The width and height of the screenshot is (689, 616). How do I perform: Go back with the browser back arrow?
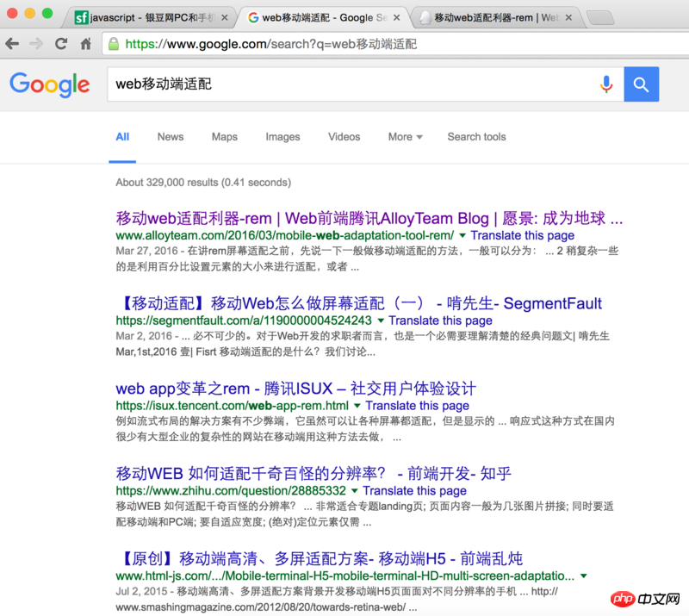click(12, 44)
